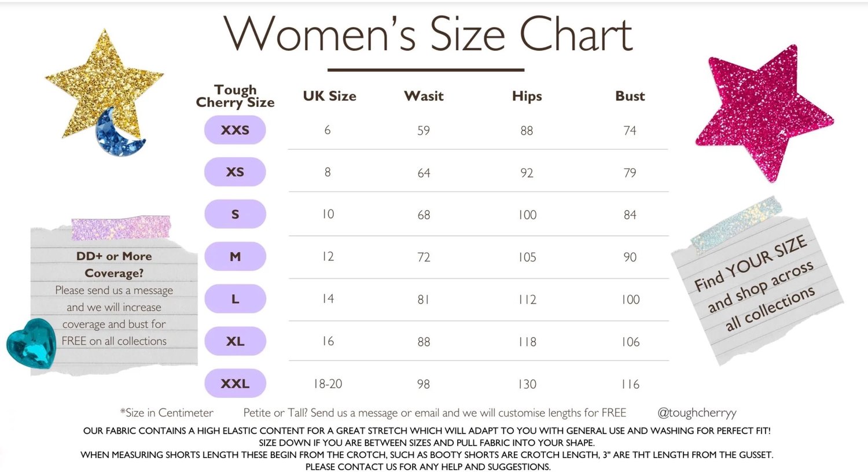868x472 pixels.
Task: Click the gold glitter star graphic
Action: 104,84
